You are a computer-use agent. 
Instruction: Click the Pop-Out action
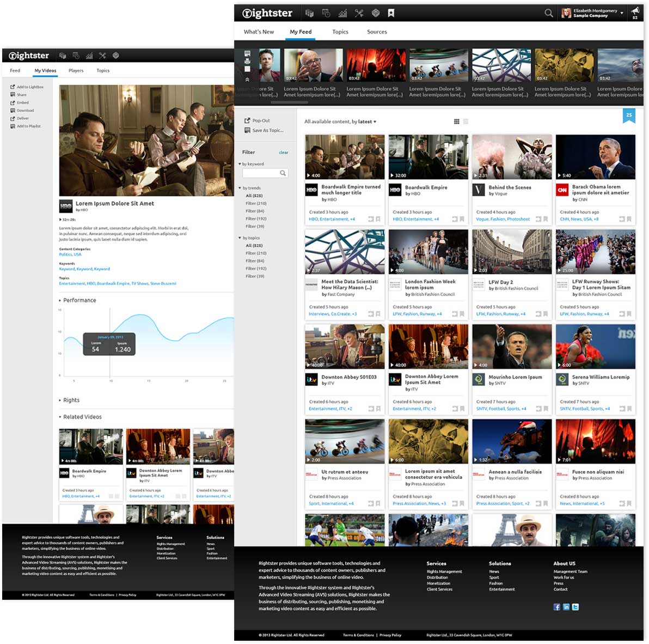[258, 120]
